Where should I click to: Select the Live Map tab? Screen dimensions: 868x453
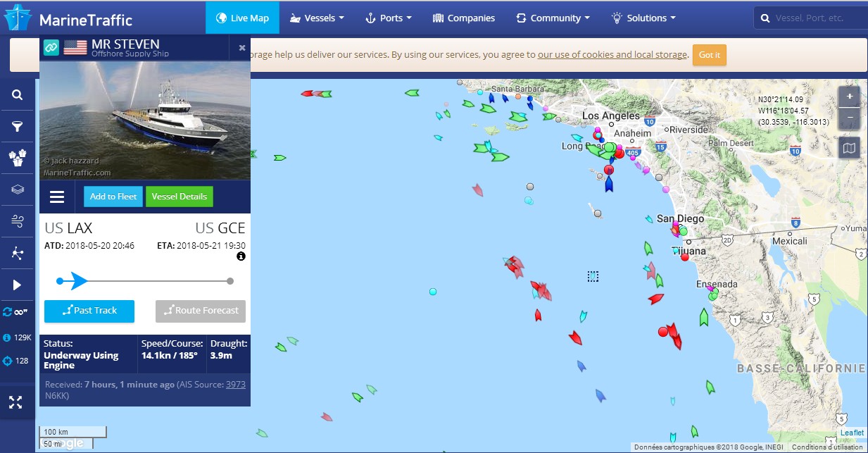click(242, 18)
